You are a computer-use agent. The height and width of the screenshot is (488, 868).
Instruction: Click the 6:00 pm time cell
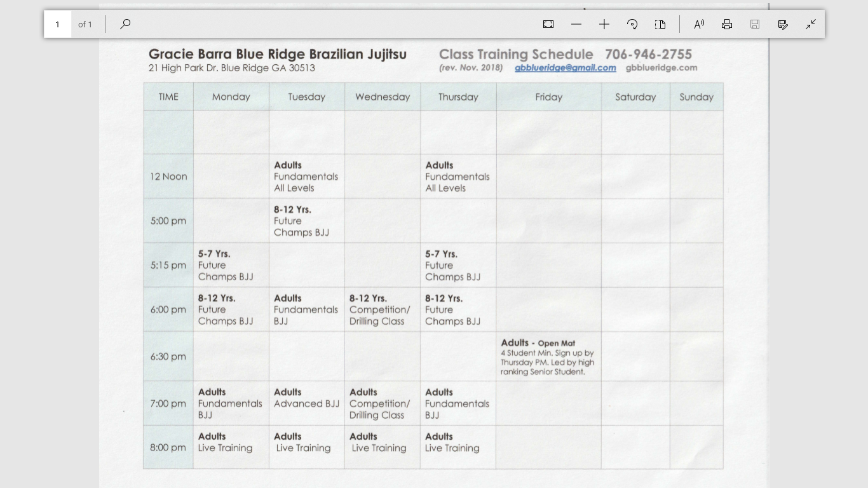pyautogui.click(x=168, y=309)
